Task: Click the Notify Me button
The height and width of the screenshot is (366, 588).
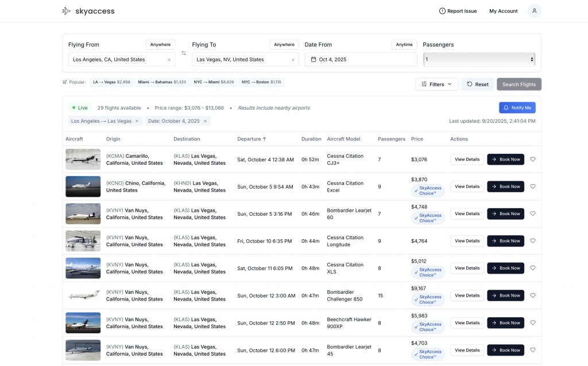Action: (517, 107)
